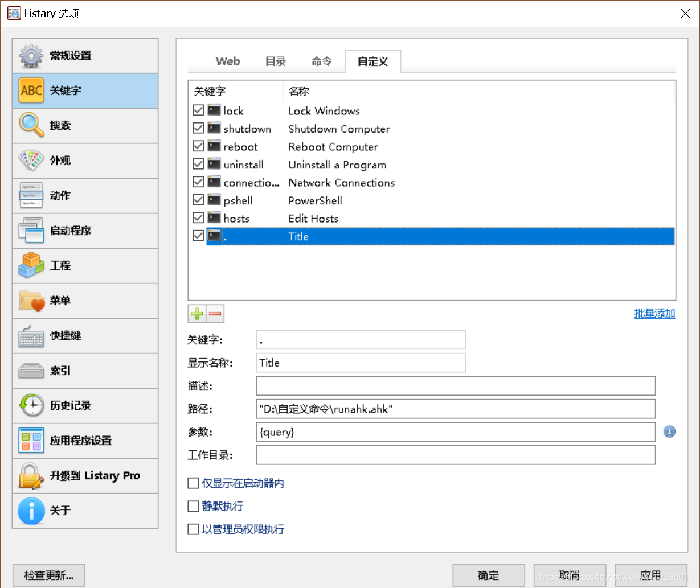Open the 历史记录 clock icon
This screenshot has width=700, height=588.
click(x=31, y=405)
